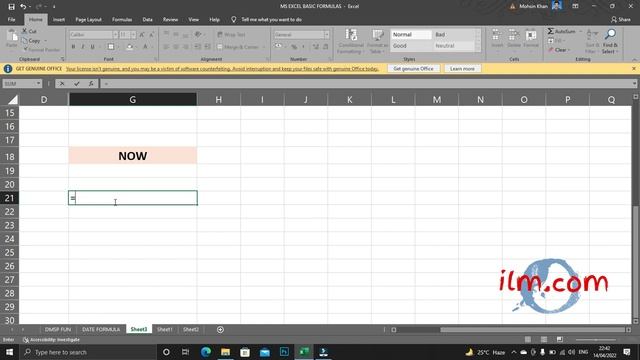
Task: Cancel the formula entry with X
Action: [62, 84]
